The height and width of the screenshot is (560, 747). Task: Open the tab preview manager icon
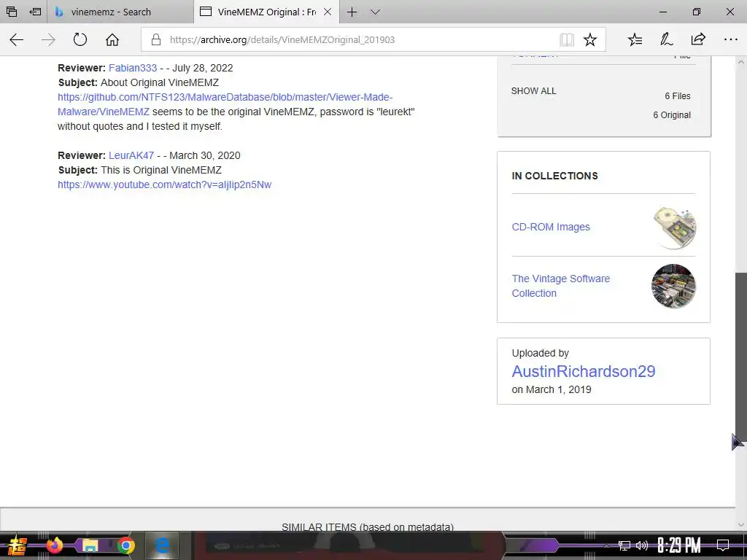(x=12, y=12)
